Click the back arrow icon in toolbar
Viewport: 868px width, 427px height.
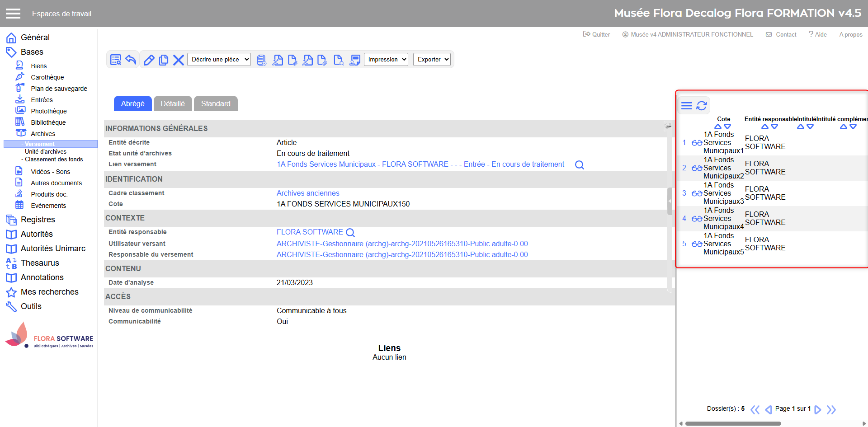(131, 60)
